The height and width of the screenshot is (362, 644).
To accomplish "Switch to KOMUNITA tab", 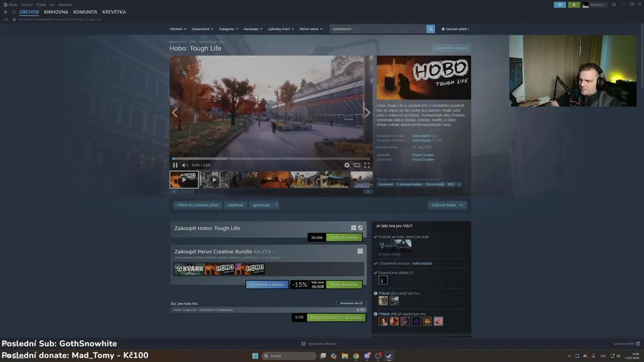I will tap(85, 12).
